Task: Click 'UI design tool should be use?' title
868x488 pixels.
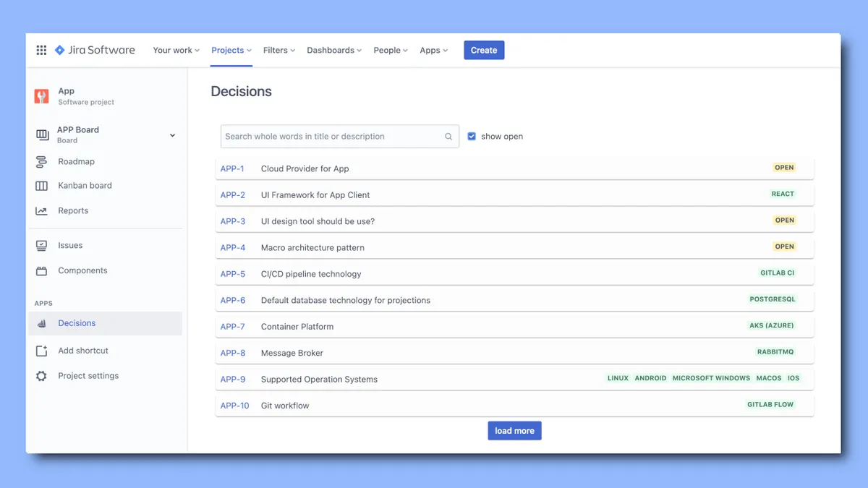Action: pos(318,222)
